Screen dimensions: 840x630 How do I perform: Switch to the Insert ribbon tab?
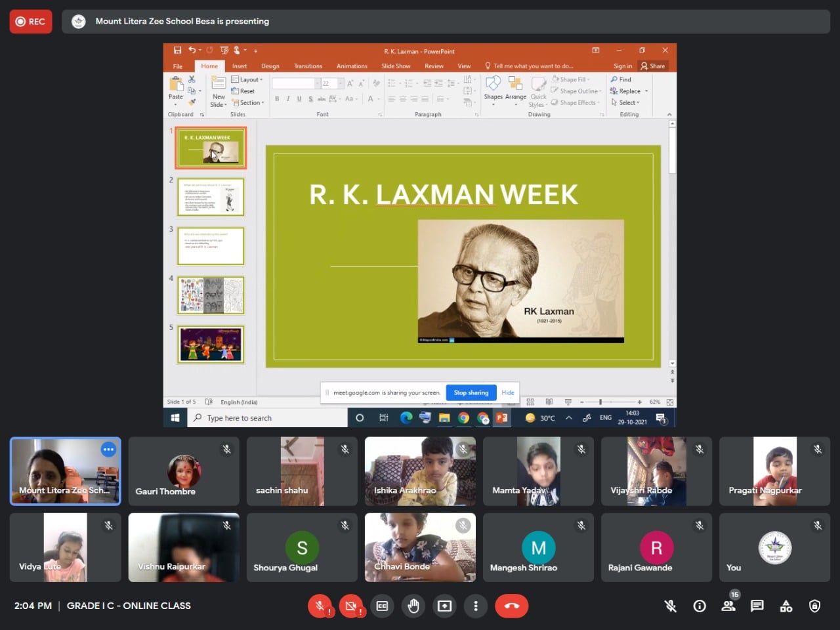tap(240, 66)
